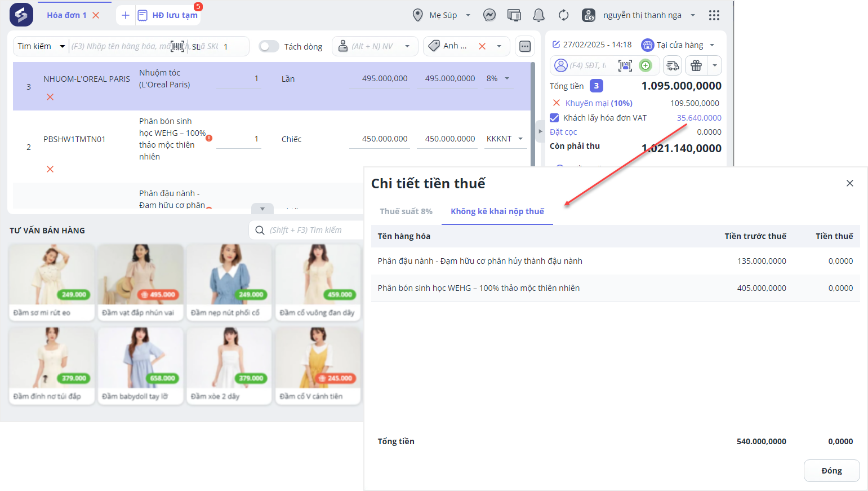Open delivery truck options
Image resolution: width=868 pixels, height=491 pixels.
[673, 65]
